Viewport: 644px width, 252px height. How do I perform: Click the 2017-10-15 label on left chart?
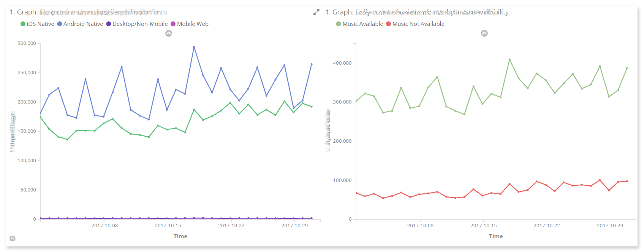(x=168, y=226)
